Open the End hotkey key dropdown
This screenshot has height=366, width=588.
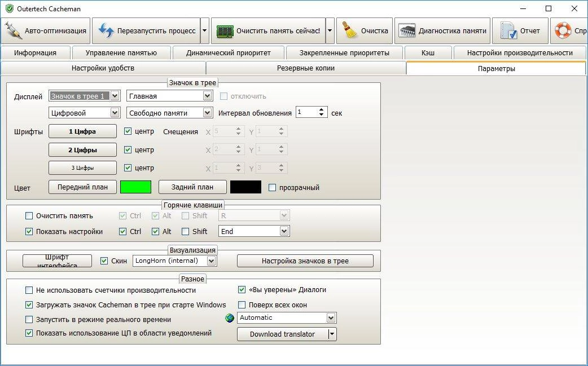point(284,231)
